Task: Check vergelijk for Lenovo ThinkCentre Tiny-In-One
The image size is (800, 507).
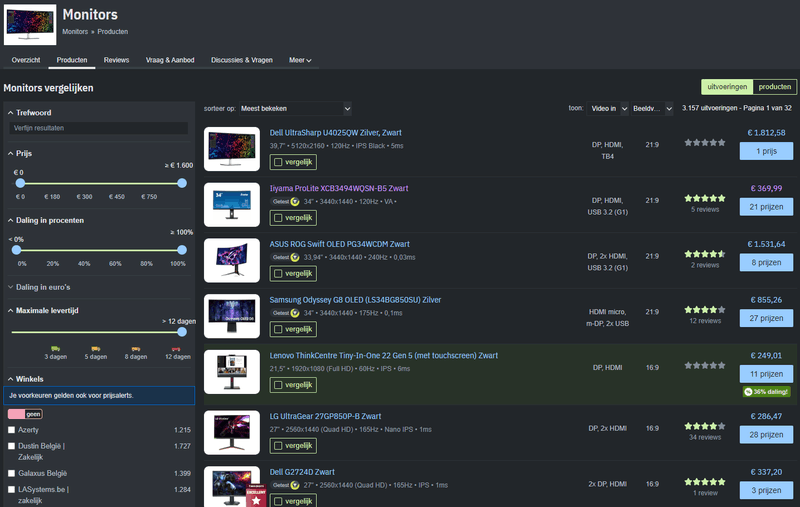Action: pyautogui.click(x=293, y=385)
